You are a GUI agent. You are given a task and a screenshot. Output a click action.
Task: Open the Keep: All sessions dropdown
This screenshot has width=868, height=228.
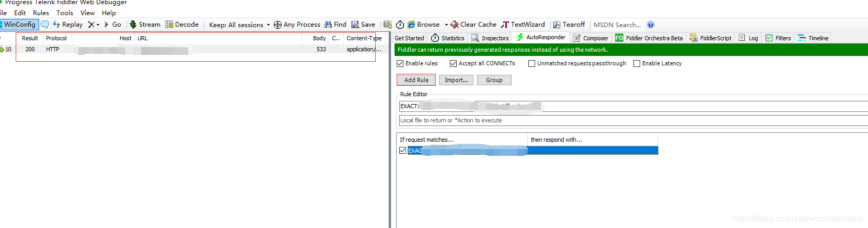point(239,25)
